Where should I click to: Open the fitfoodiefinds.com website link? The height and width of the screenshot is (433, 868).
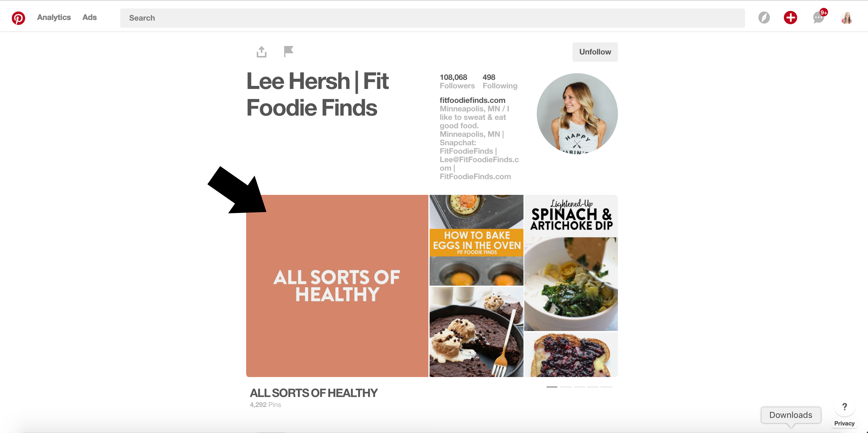coord(472,100)
